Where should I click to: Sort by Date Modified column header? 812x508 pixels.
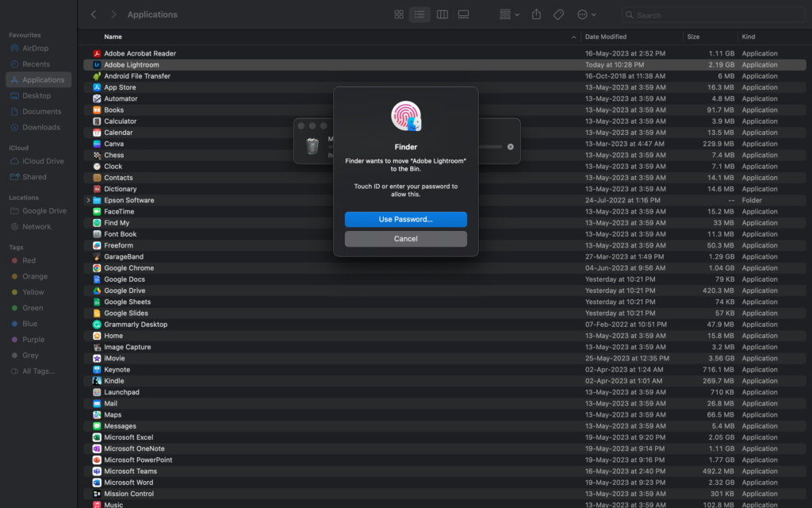(606, 37)
